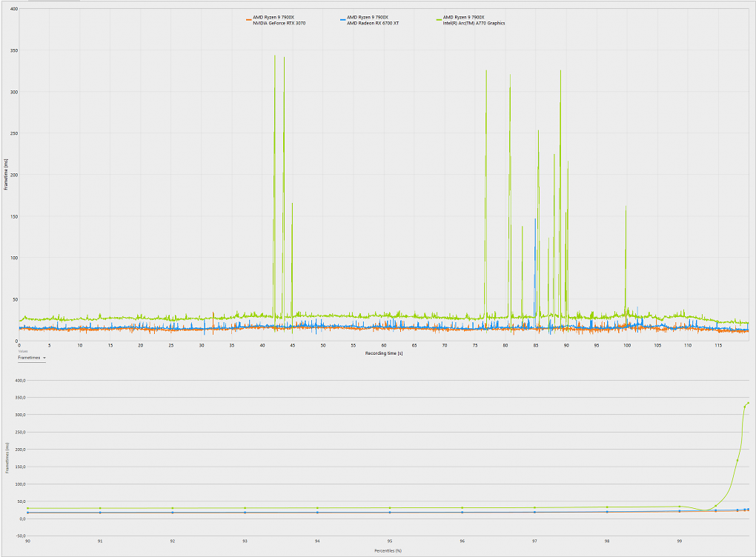Click the 'Frametimes (ms)' lower chart axis title
Screen dimensions: 756x557
tap(7, 458)
